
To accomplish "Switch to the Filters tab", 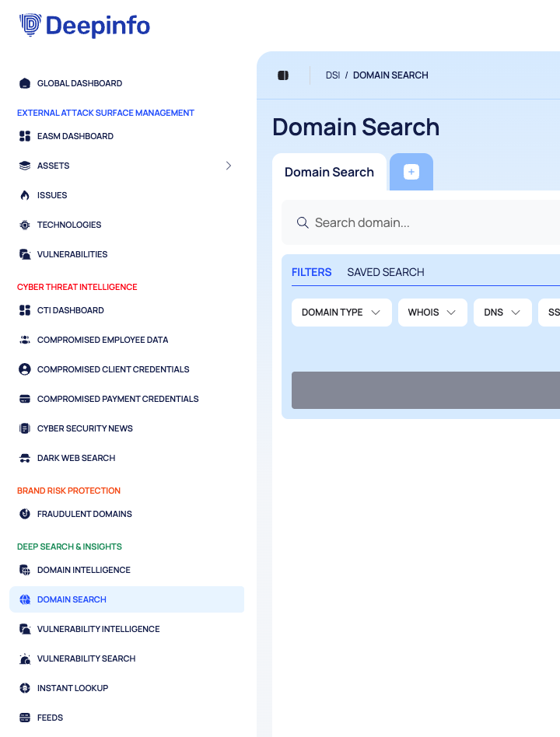I will pos(311,273).
